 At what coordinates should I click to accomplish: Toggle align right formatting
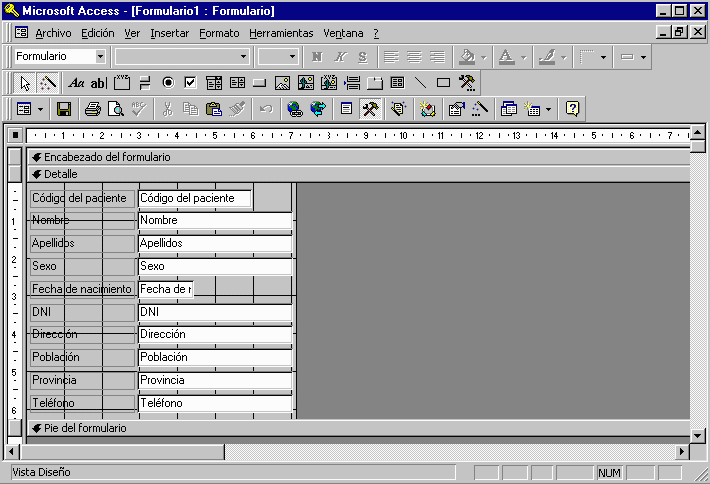coord(437,57)
